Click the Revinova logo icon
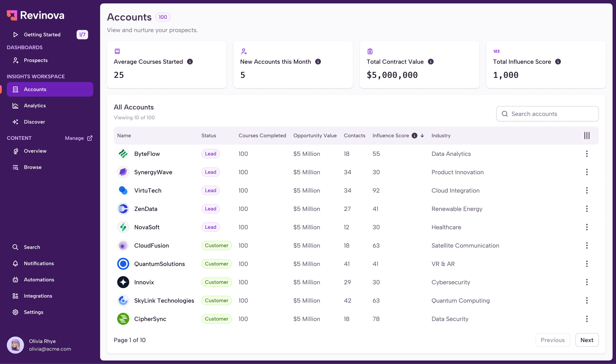This screenshot has height=364, width=616. click(12, 15)
